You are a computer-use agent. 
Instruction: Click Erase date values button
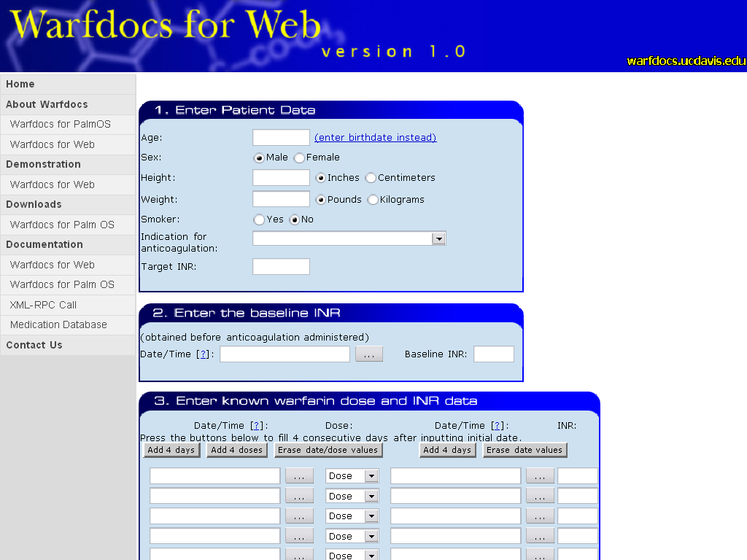click(x=525, y=450)
